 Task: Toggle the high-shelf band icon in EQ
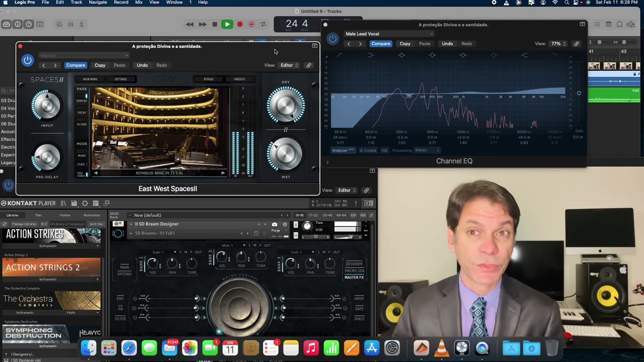click(525, 55)
